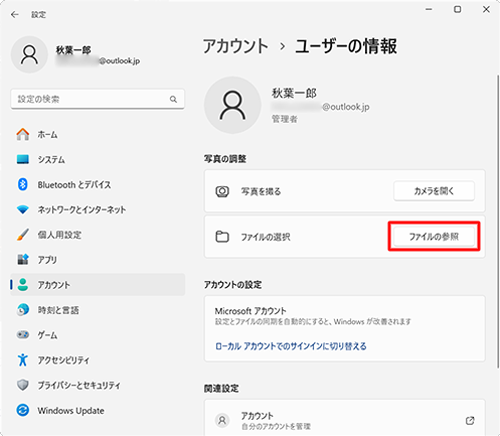500x436 pixels.
Task: Click the external link icon in アカウント row
Action: 470,421
